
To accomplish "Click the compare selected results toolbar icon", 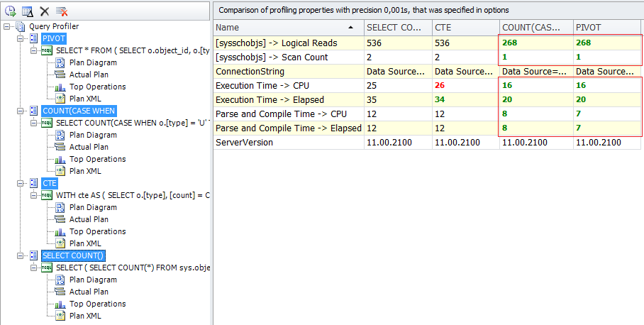I will pyautogui.click(x=27, y=11).
